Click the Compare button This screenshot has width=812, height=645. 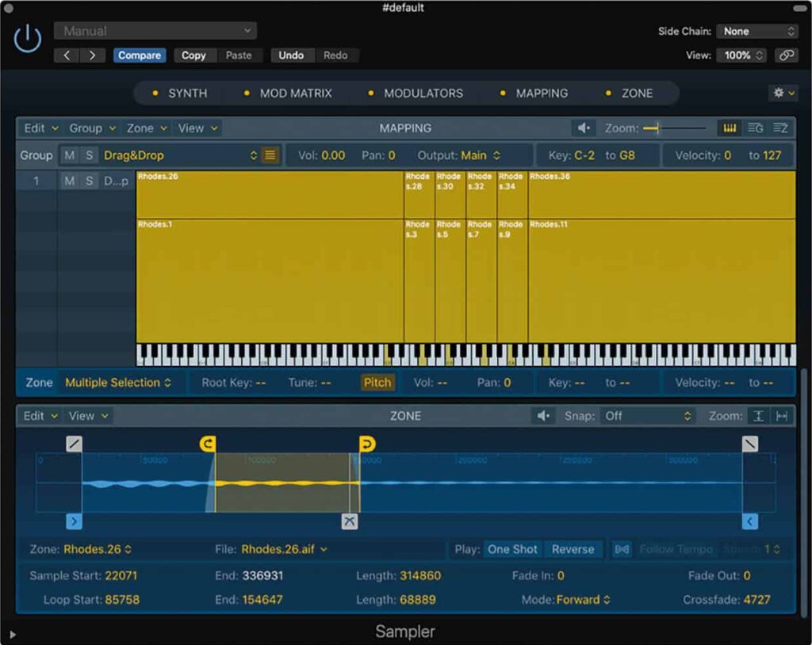[140, 55]
